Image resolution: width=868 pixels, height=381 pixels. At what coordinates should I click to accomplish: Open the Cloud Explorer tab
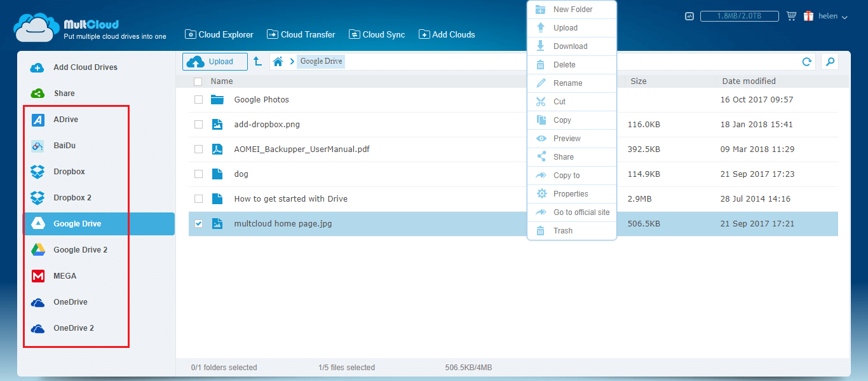219,35
